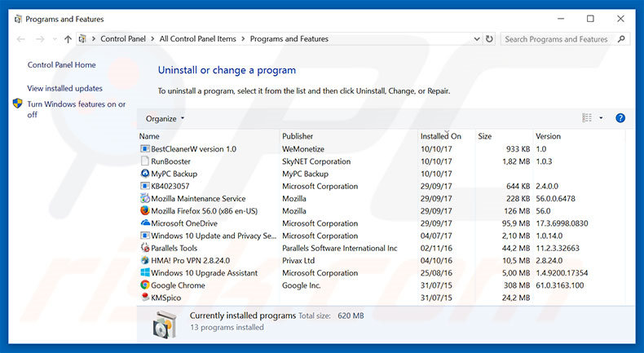The image size is (644, 353).
Task: Expand chevron after Control Panel breadcrumb
Action: pos(152,39)
